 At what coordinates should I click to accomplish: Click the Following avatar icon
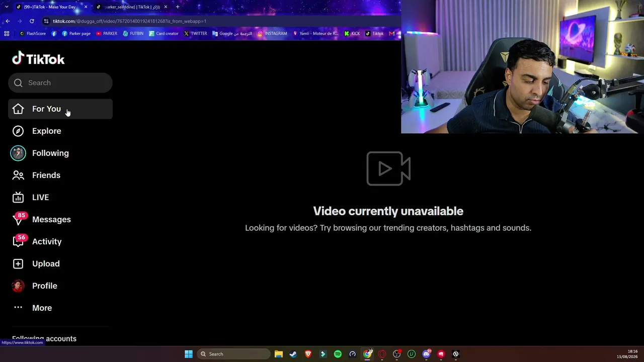pos(18,153)
